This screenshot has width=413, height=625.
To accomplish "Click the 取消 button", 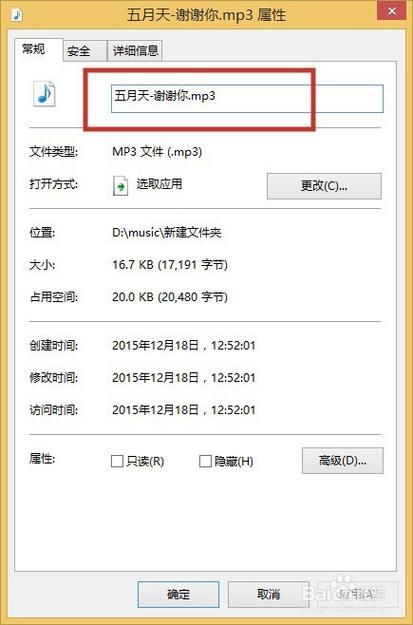I will pyautogui.click(x=268, y=594).
